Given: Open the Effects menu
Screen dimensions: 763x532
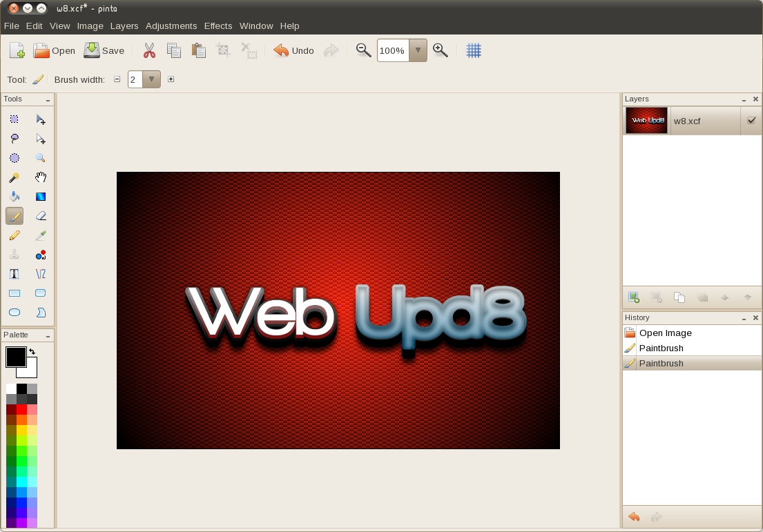Looking at the screenshot, I should 218,26.
